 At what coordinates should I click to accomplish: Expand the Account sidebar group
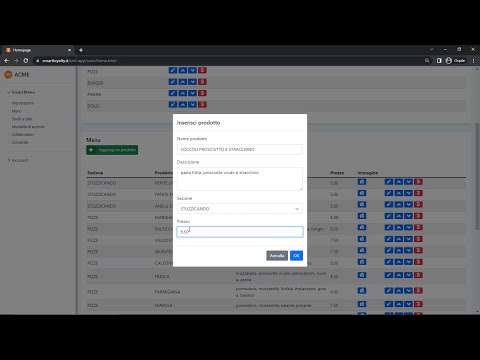[x=18, y=160]
